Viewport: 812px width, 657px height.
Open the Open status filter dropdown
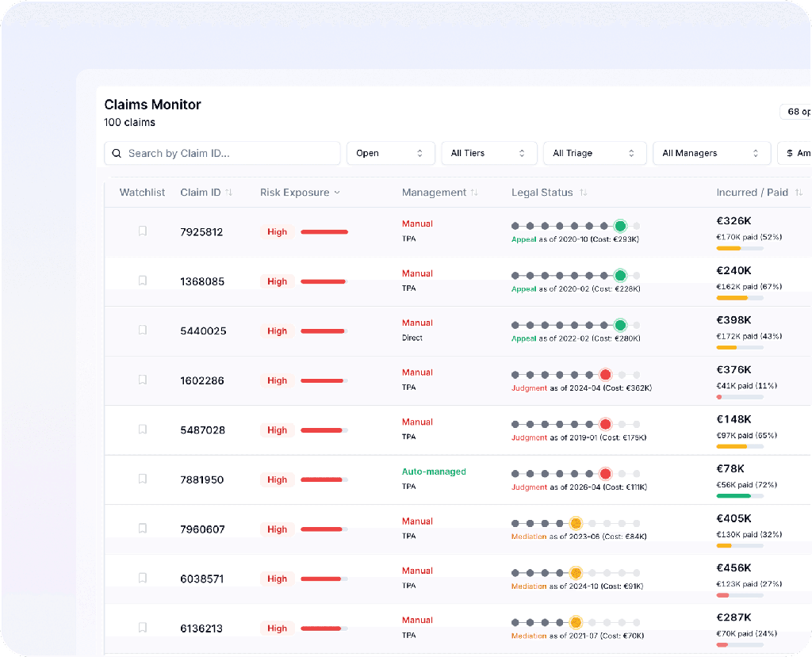click(390, 153)
